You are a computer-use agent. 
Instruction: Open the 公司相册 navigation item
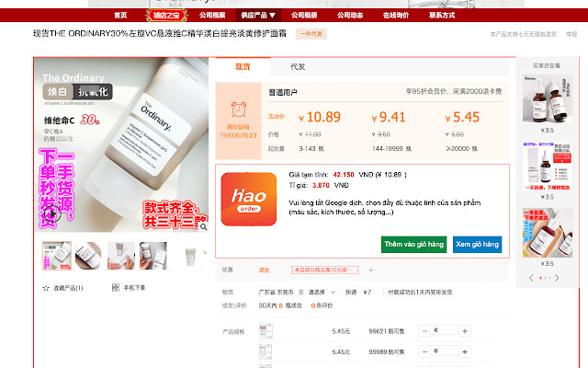[x=304, y=16]
